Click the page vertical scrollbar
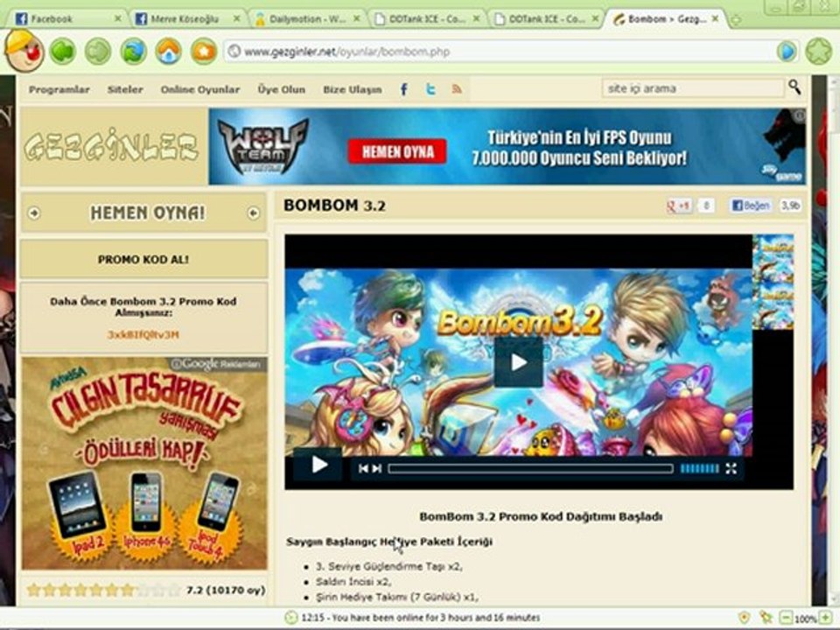The height and width of the screenshot is (630, 840). tap(834, 340)
